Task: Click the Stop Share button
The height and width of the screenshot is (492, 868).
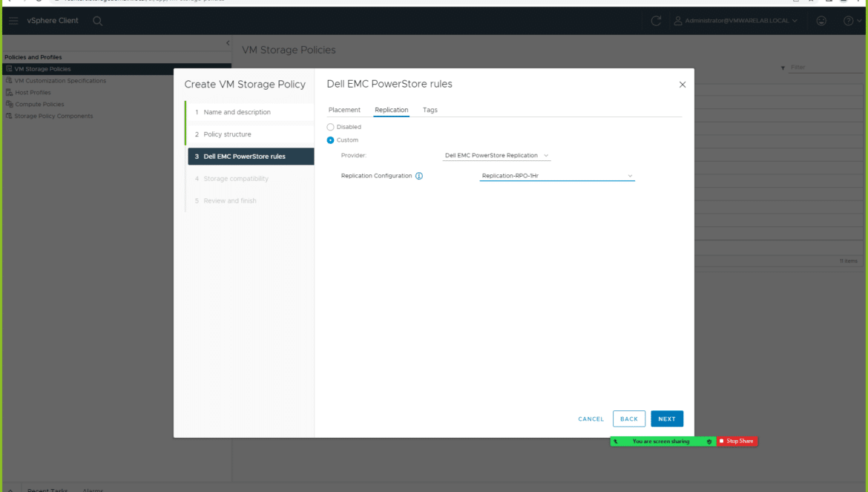Action: [737, 442]
